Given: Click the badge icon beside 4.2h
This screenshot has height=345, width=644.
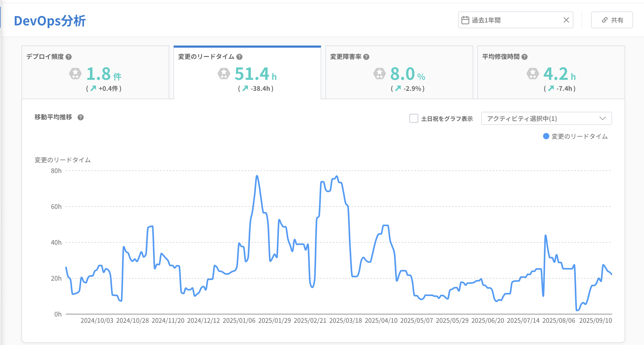Looking at the screenshot, I should pyautogui.click(x=533, y=74).
